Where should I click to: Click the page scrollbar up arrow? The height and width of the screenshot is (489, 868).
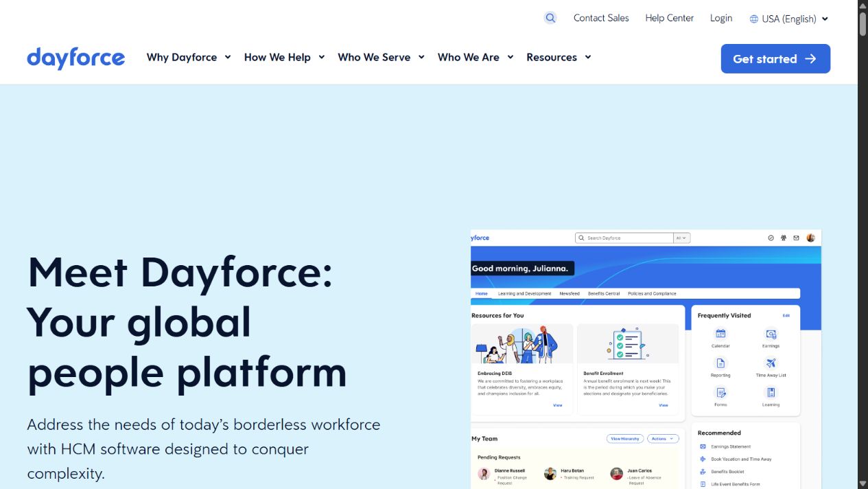tap(863, 5)
